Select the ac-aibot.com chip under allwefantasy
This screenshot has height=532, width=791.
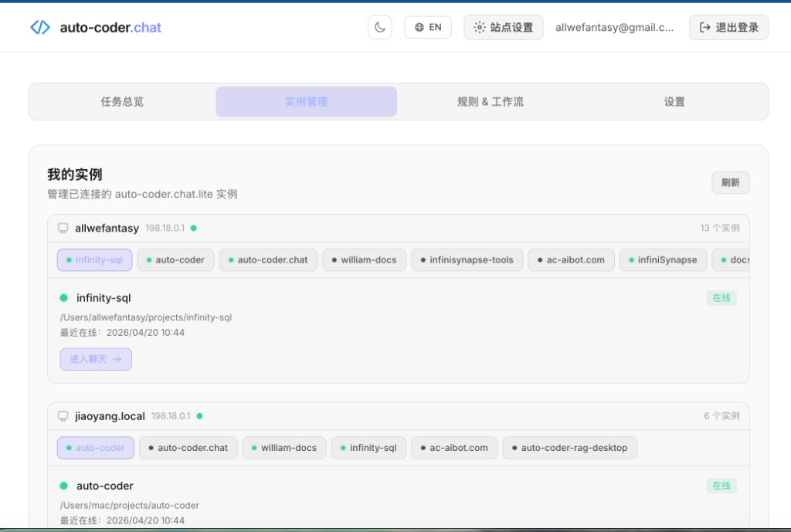click(572, 259)
